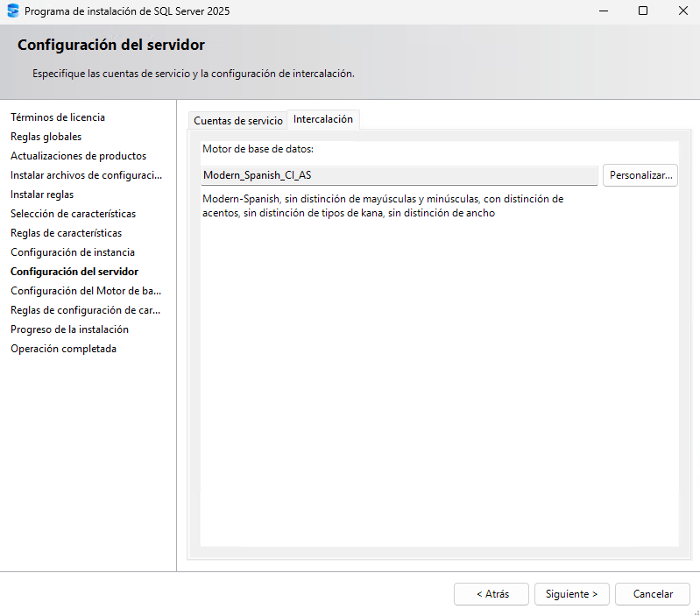Screen dimensions: 700x616
Task: Select bold Configuración del servidor sidebar step
Action: pyautogui.click(x=74, y=272)
